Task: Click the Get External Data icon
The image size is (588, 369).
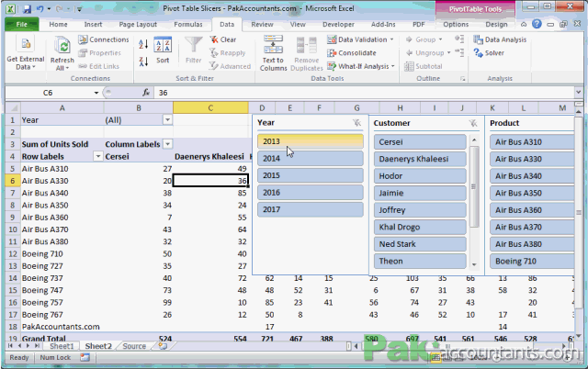Action: coord(26,44)
